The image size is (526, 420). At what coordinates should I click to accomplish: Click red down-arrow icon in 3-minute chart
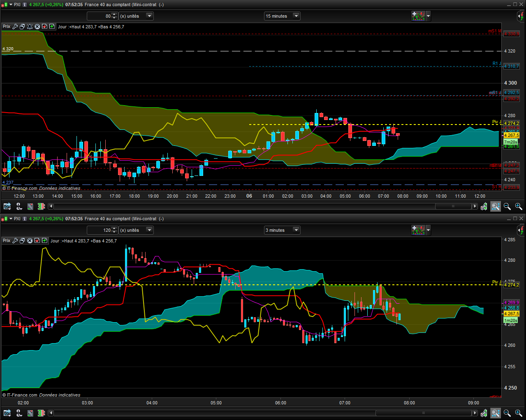point(37,241)
